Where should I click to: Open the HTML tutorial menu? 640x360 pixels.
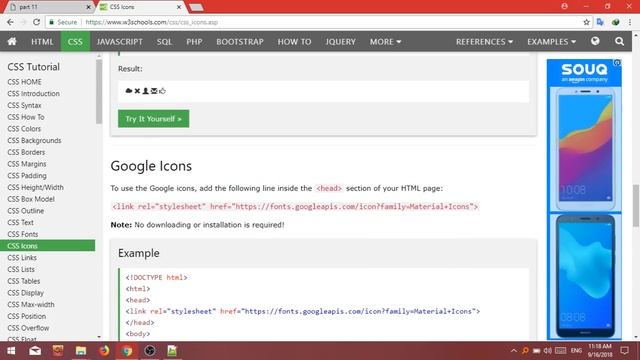(x=42, y=42)
